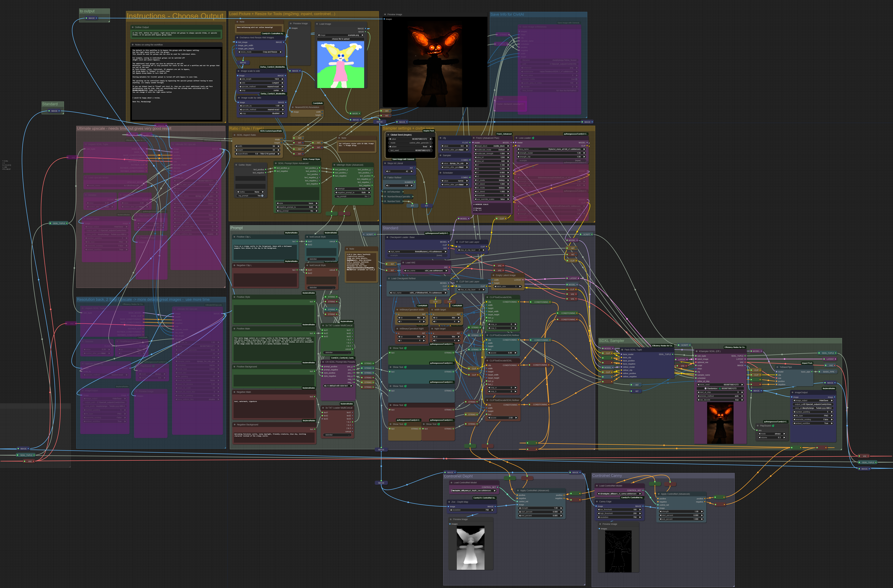Click the title dot of Image scale to side
The width and height of the screenshot is (893, 588).
tap(239, 71)
